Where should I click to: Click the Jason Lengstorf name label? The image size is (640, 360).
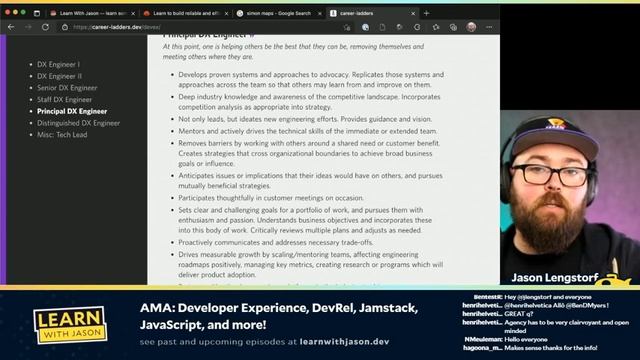click(x=555, y=278)
